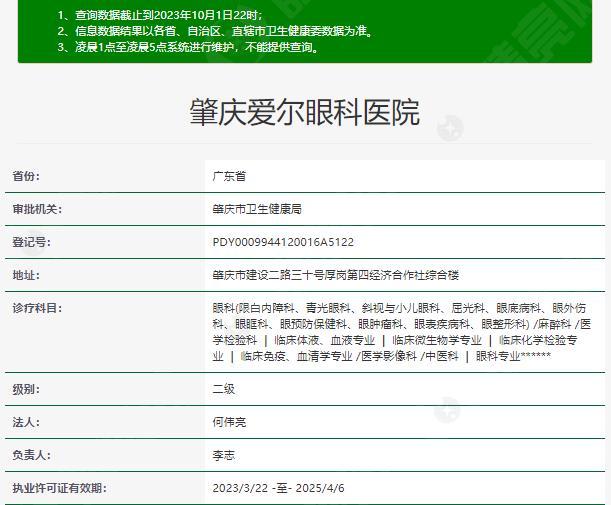Click notice line 凌晨1点至凌晨5点系统进行维护
This screenshot has width=611, height=505.
click(x=189, y=47)
